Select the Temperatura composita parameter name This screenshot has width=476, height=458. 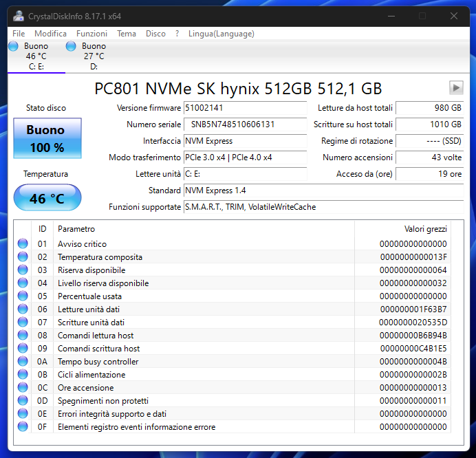100,257
